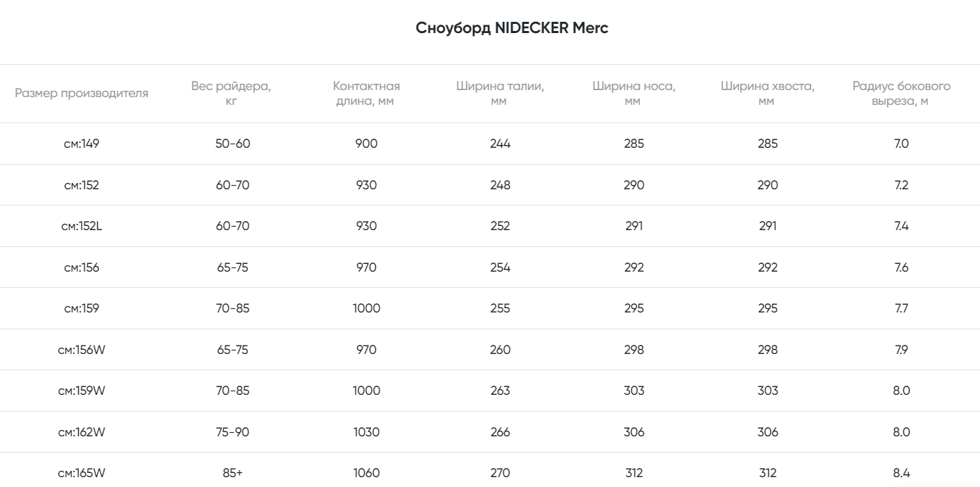This screenshot has height=487, width=980.
Task: Click the Вес райдера, кг column header
Action: tap(231, 94)
